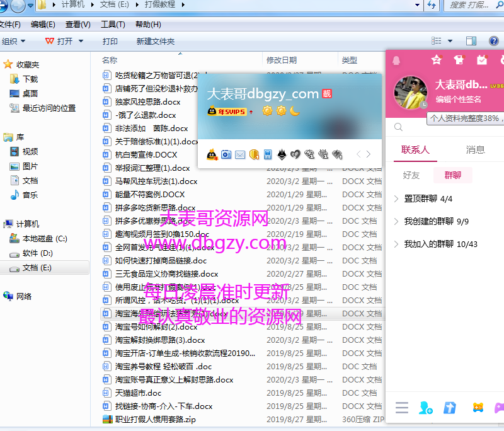Screen dimensions: 504x431
Task: Open the add-friend icon at QQ panel bottom
Action: [425, 408]
